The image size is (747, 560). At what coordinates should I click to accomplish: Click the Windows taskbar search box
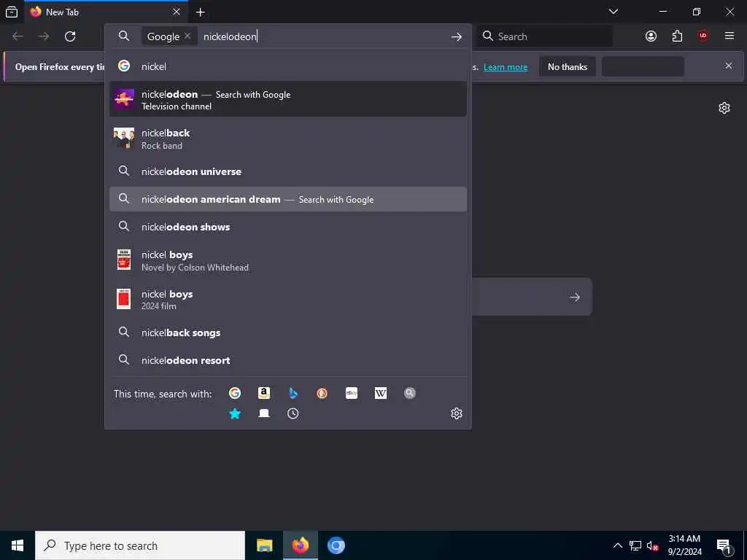pyautogui.click(x=140, y=545)
